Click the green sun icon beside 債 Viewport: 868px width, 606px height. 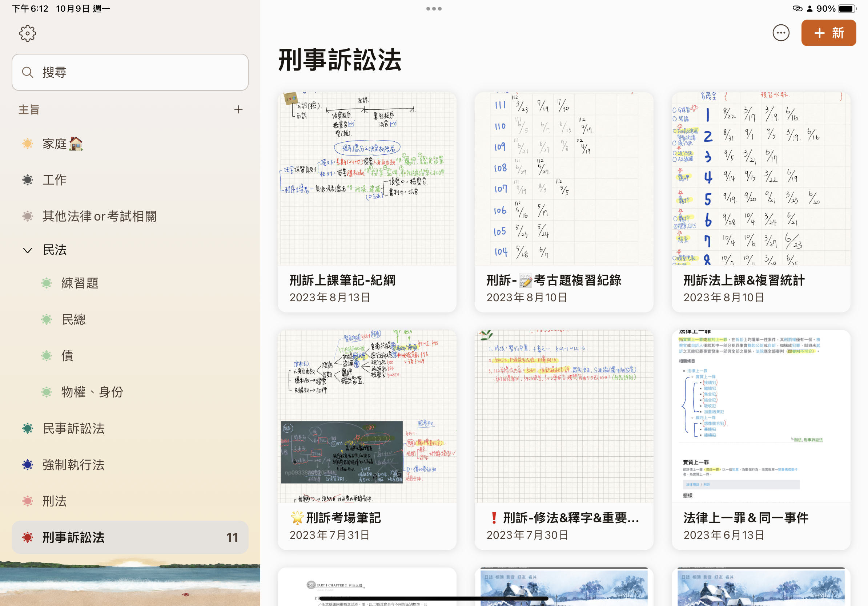[47, 356]
